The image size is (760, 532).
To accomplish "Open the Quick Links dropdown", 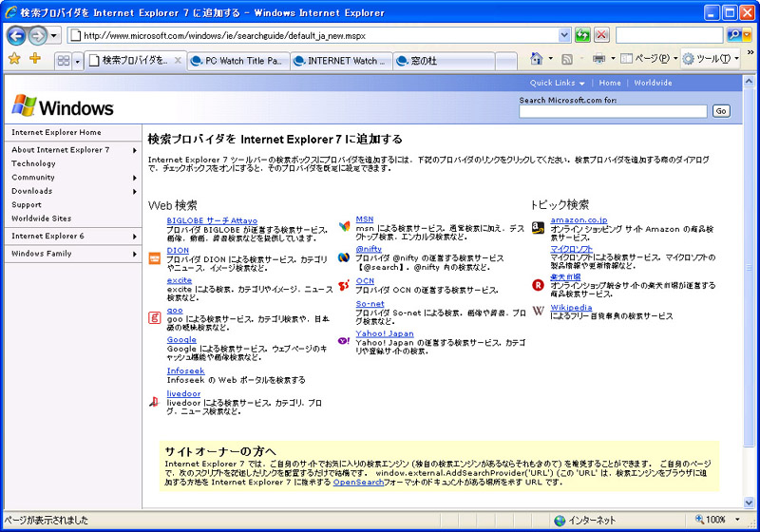I will (557, 83).
